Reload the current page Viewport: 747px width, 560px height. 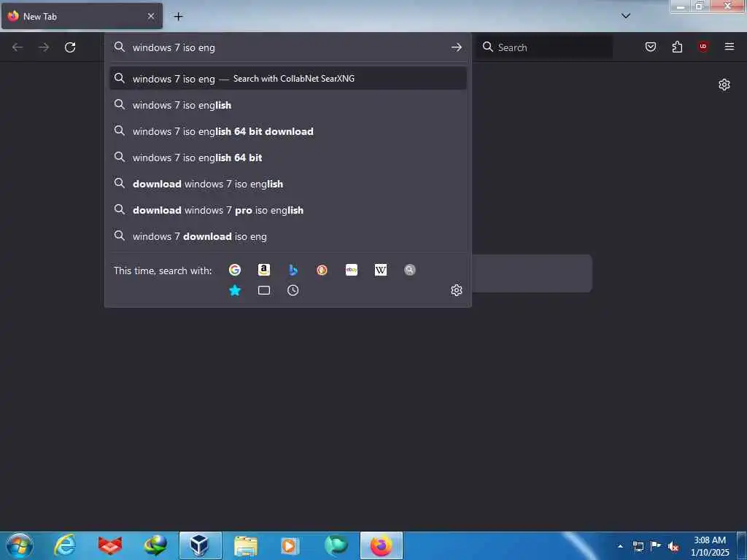point(70,47)
